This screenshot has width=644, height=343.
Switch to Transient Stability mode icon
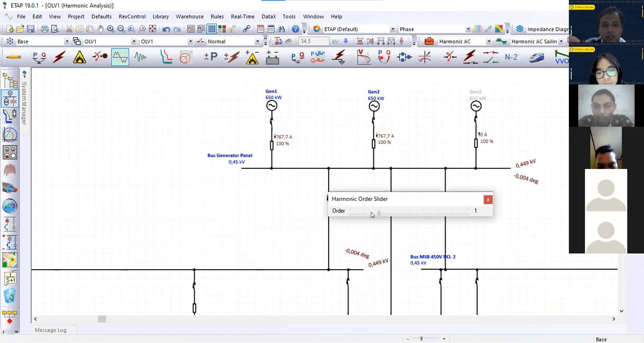tap(140, 57)
